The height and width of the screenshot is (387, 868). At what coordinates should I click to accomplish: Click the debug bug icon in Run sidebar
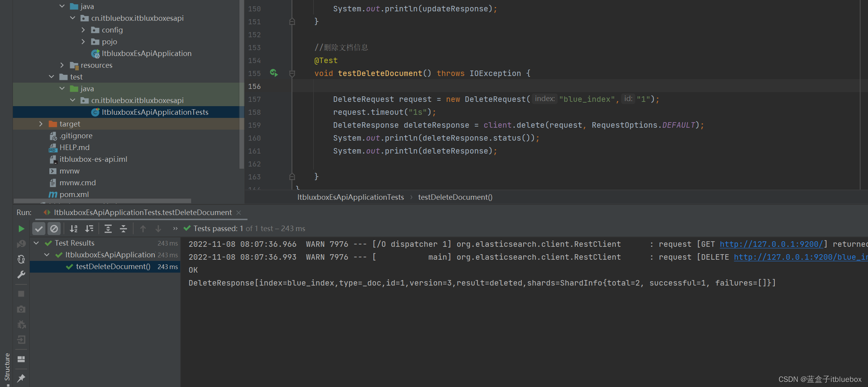click(x=21, y=325)
